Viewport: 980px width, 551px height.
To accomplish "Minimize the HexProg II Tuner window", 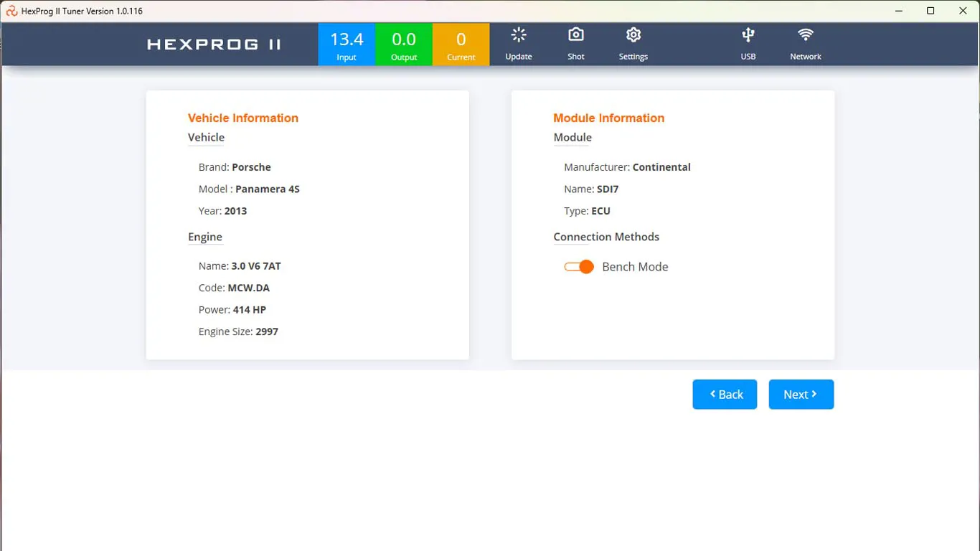I will tap(897, 11).
